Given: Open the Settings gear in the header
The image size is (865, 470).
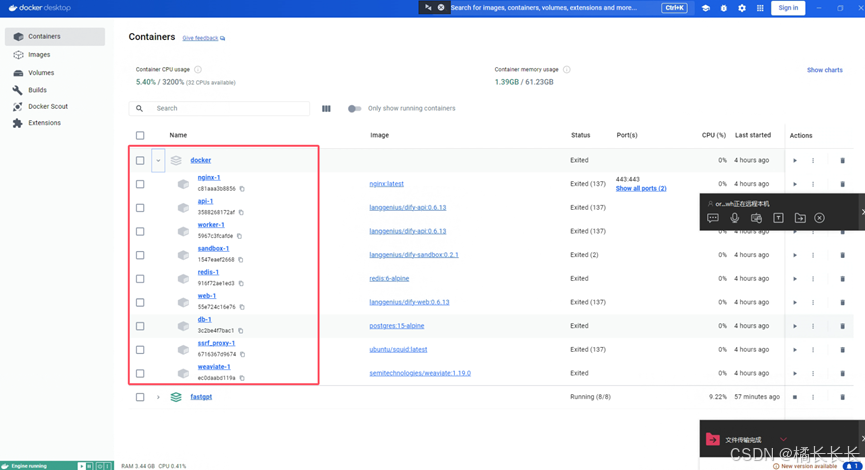Looking at the screenshot, I should [x=742, y=8].
